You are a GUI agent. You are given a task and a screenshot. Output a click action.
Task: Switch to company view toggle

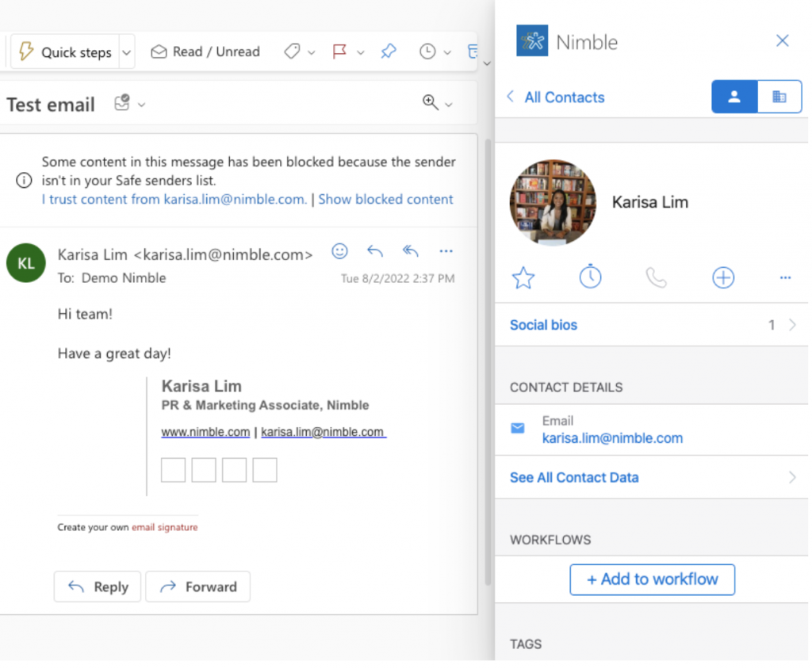[779, 97]
